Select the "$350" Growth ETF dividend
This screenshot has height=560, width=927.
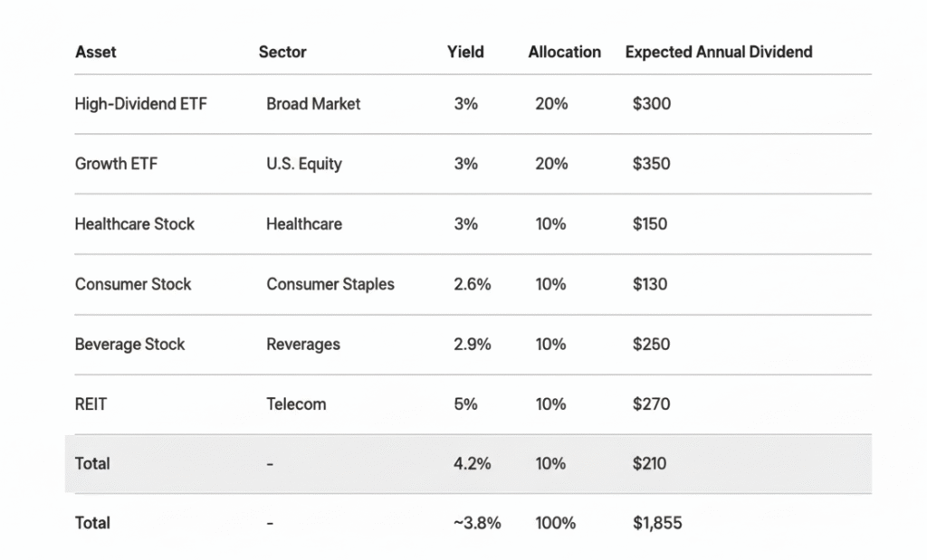point(652,164)
